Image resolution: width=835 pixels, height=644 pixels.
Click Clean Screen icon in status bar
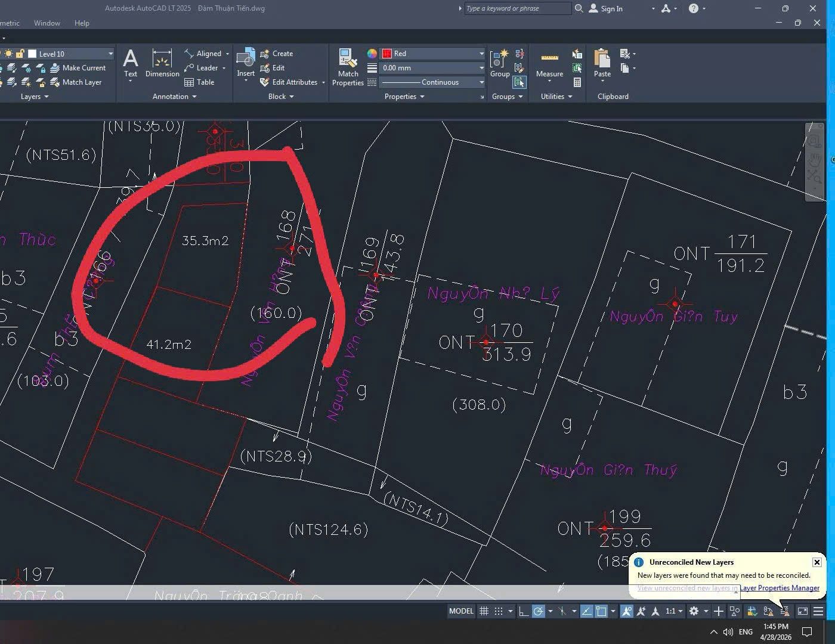803,611
